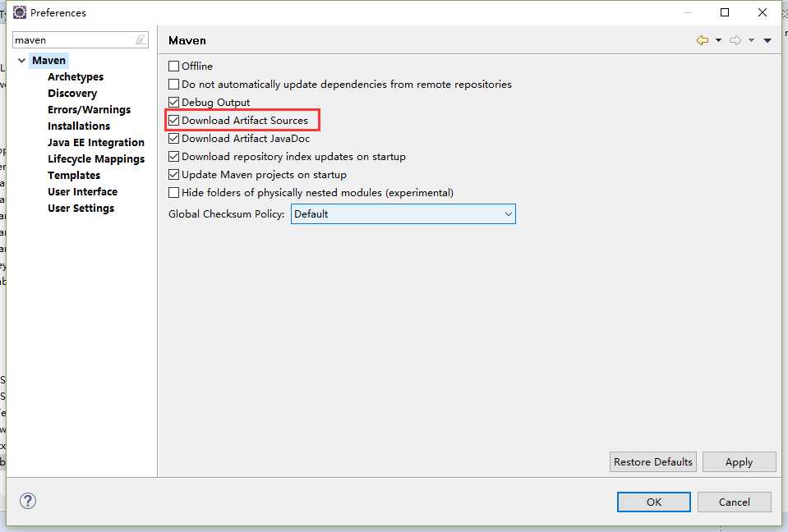Select Lifecycle Mappings entry
The height and width of the screenshot is (532, 788).
[96, 159]
